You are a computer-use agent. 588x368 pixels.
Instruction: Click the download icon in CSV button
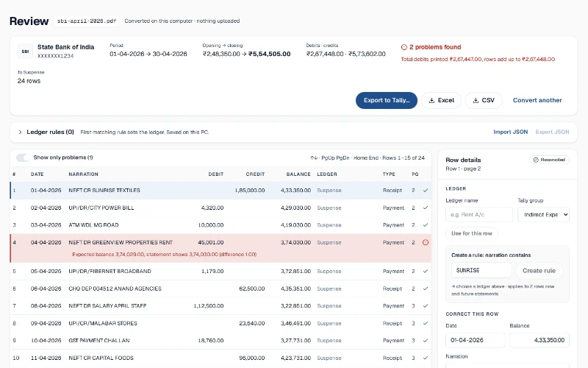pos(476,101)
